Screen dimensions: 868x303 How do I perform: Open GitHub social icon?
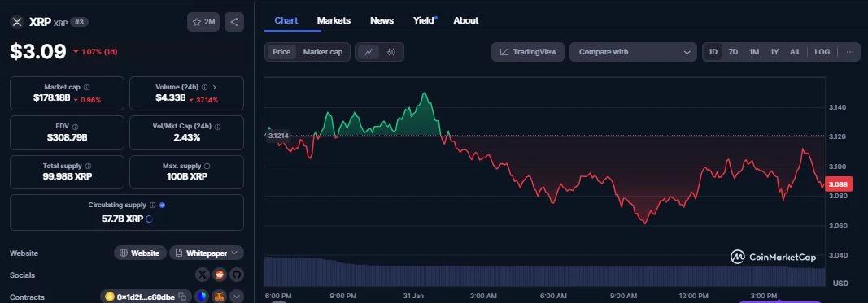tap(237, 275)
